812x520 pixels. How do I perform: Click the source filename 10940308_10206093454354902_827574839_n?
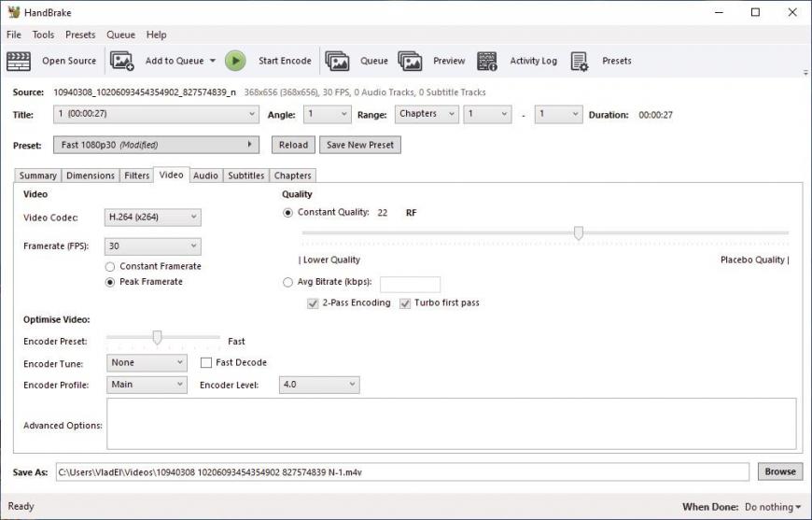pos(145,92)
